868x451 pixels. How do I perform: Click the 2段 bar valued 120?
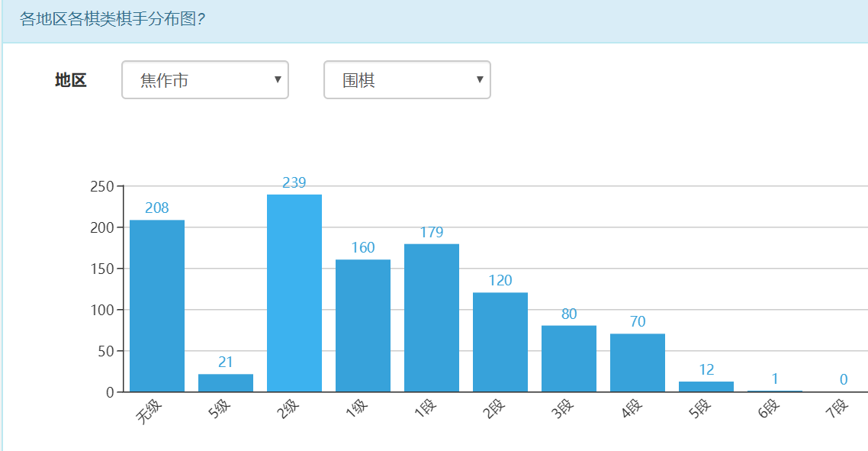pyautogui.click(x=500, y=343)
